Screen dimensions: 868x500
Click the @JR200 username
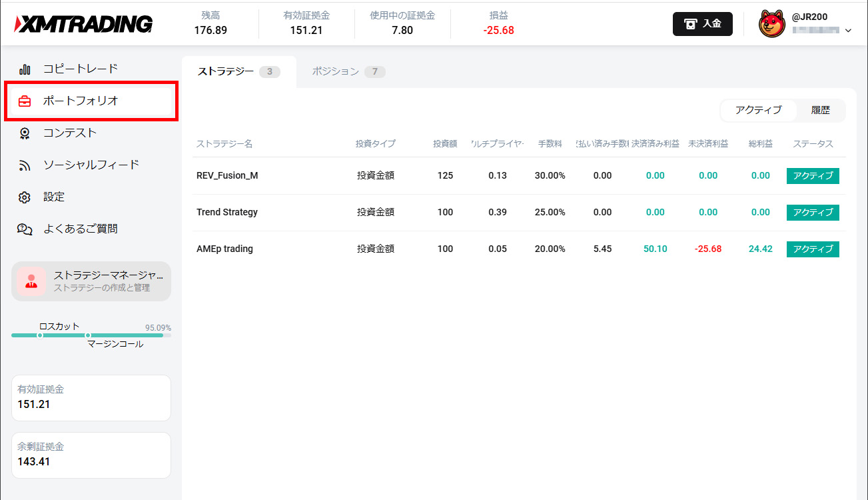810,17
